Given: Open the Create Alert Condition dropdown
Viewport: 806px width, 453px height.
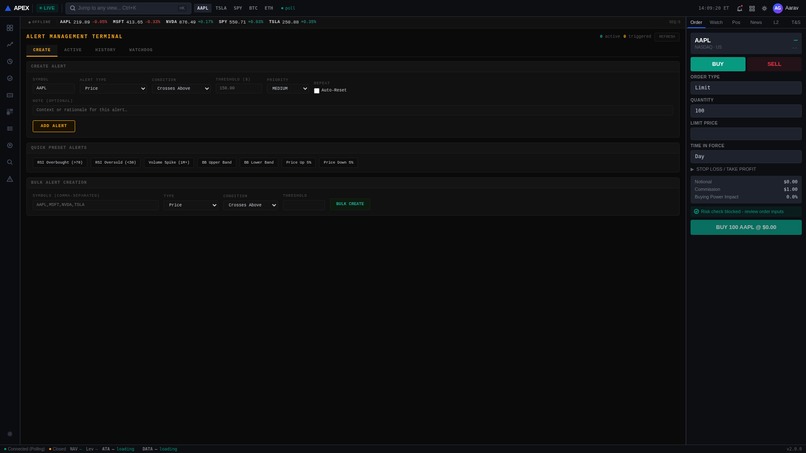Looking at the screenshot, I should click(x=181, y=88).
